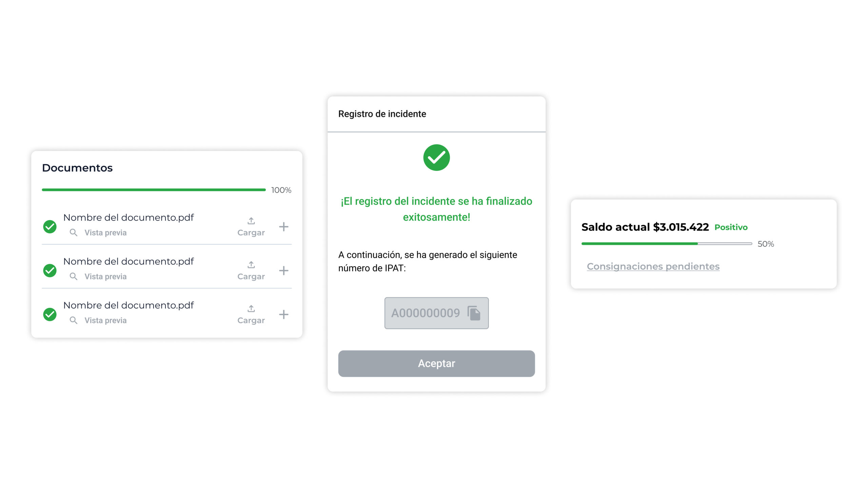
Task: Open Vista previa for the first document
Action: 105,233
